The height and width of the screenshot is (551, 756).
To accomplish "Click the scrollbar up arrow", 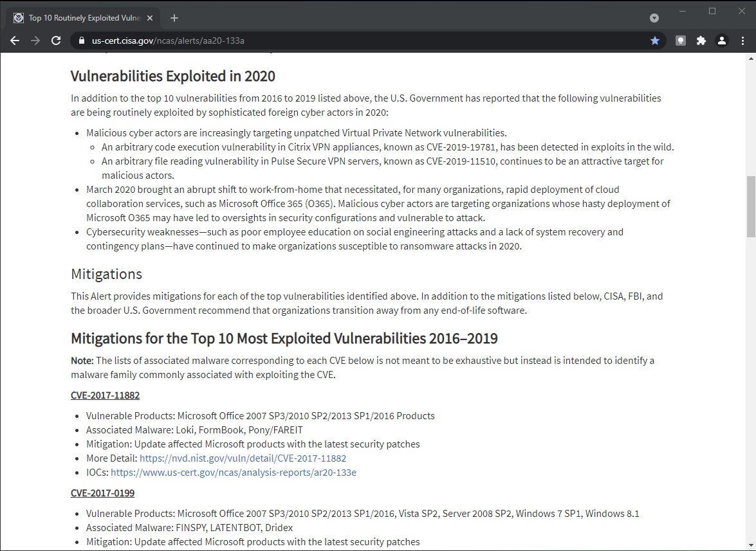I will tap(751, 59).
